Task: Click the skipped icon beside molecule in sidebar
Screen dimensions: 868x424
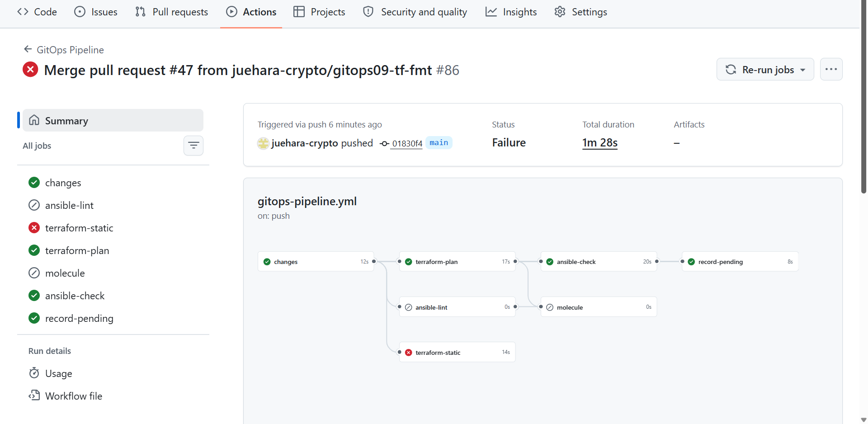Action: [x=34, y=273]
